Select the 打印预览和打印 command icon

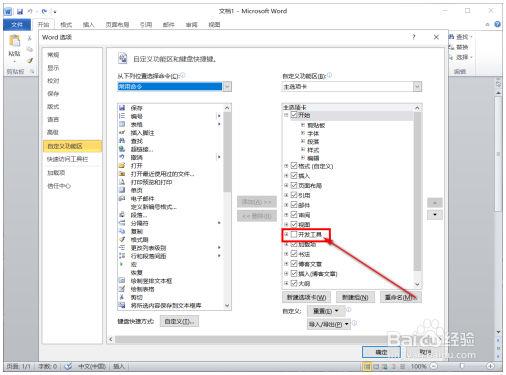tap(122, 182)
